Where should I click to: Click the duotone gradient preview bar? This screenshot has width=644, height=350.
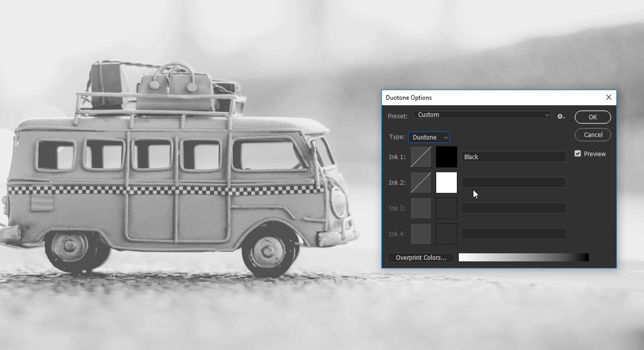pyautogui.click(x=523, y=258)
